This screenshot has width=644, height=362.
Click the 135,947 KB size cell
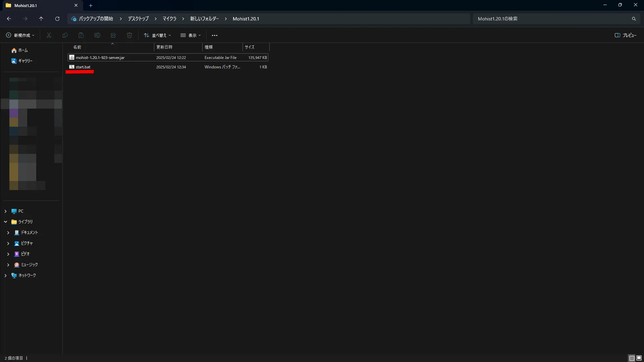tap(258, 58)
